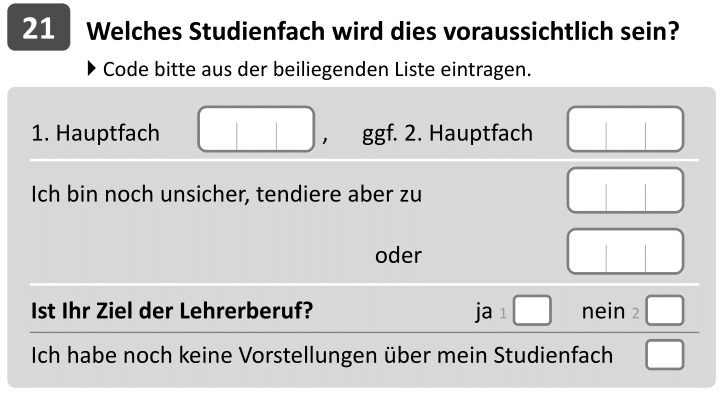This screenshot has width=725, height=398.
Task: Click first cell of the 'oder' code box
Action: [x=587, y=251]
